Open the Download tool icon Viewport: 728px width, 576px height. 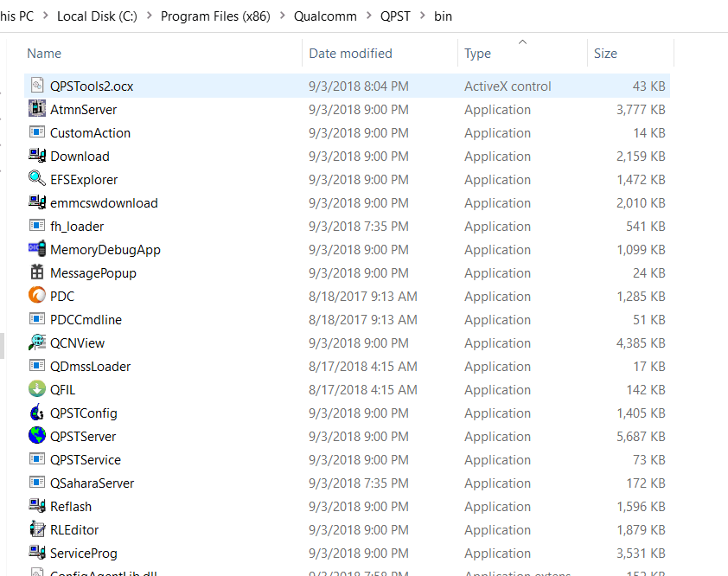36,156
